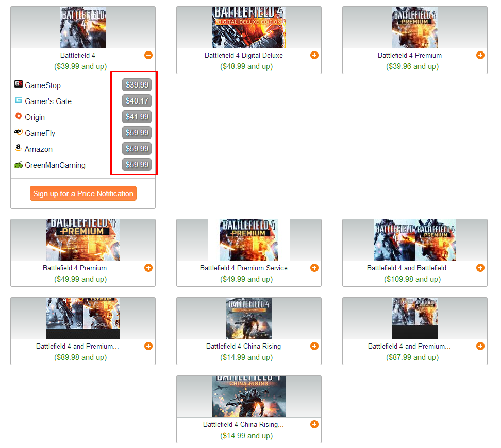Click the GameStop store logo icon
The height and width of the screenshot is (448, 501).
pos(19,84)
